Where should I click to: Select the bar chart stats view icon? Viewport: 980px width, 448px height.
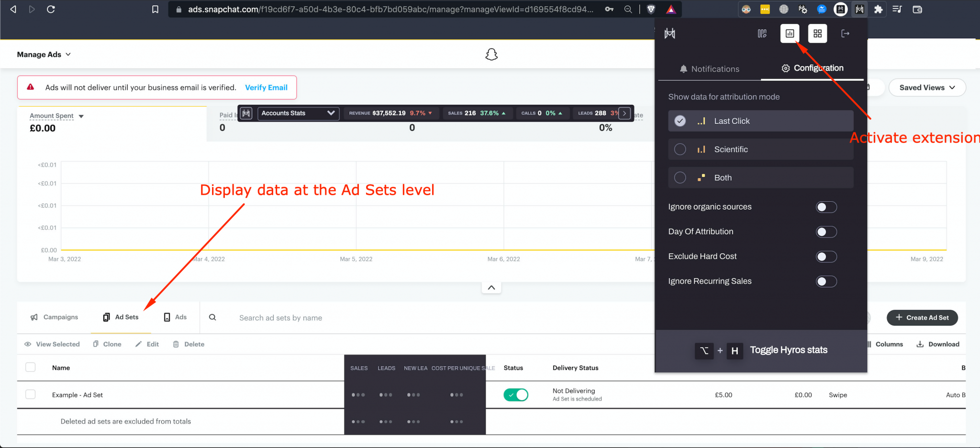click(790, 34)
